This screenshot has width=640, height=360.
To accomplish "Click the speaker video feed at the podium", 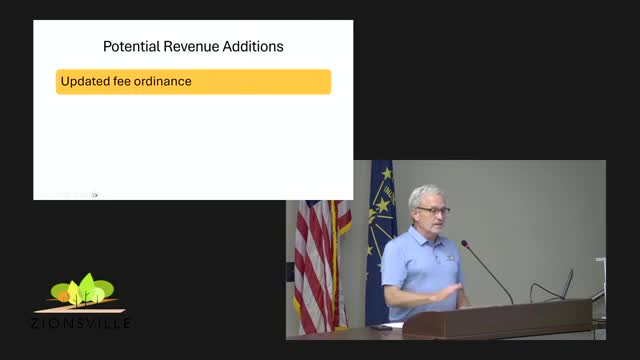I will [446, 250].
